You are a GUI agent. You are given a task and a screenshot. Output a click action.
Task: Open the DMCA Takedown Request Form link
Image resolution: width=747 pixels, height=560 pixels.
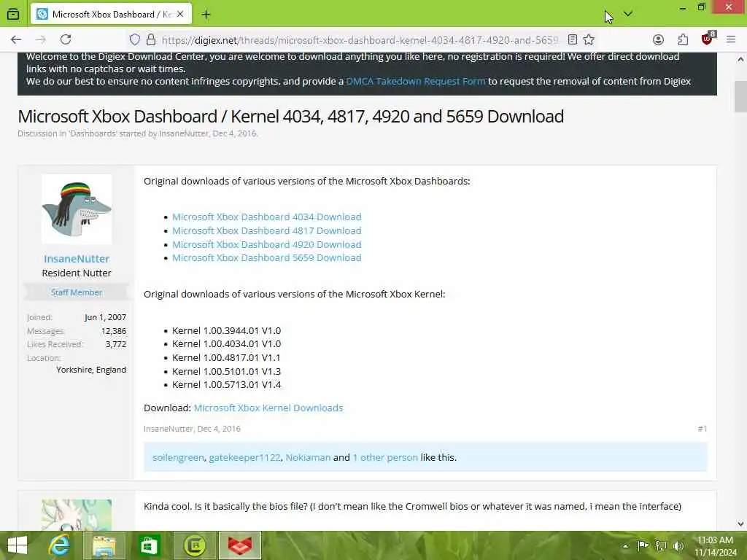pos(416,82)
